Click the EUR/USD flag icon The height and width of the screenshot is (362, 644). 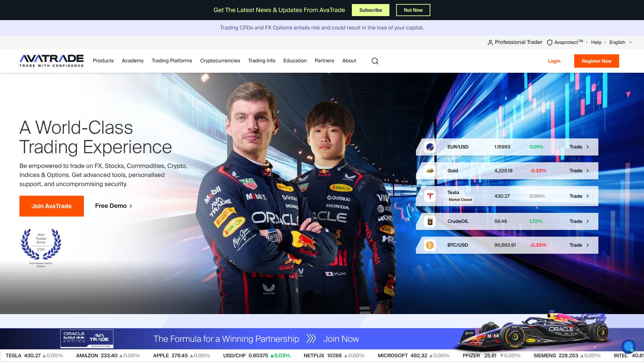tap(430, 147)
